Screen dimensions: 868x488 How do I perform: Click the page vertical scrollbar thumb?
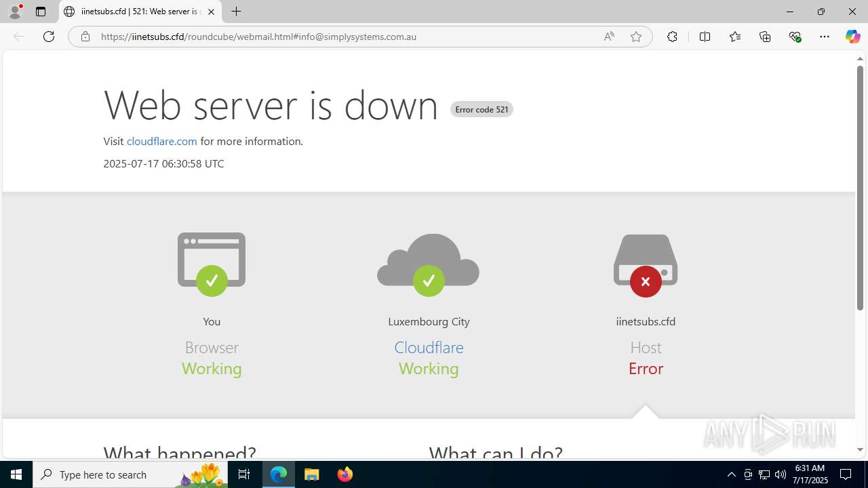point(860,188)
